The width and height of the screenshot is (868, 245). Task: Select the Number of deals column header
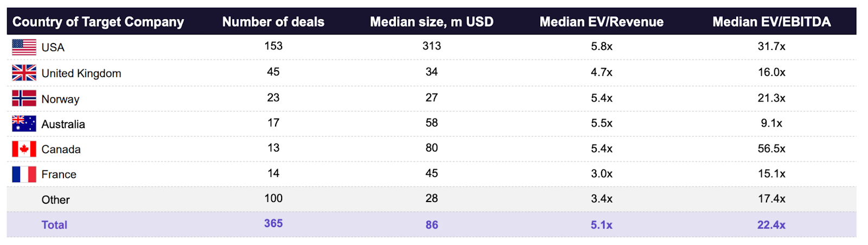(x=273, y=22)
